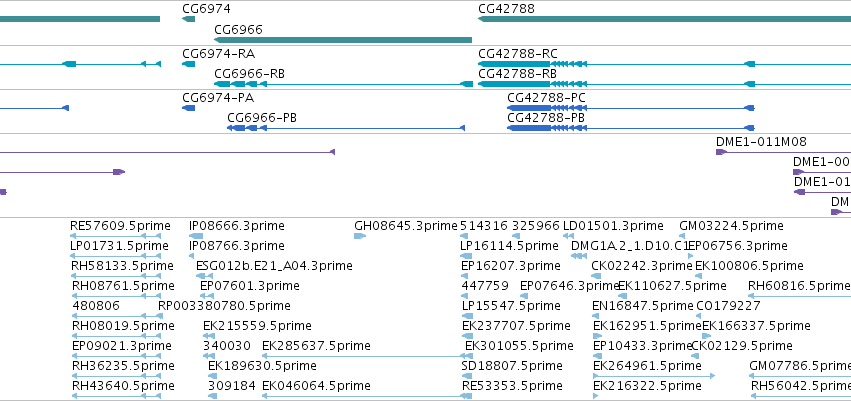Click the RH36235.5prime EST label

click(x=123, y=366)
